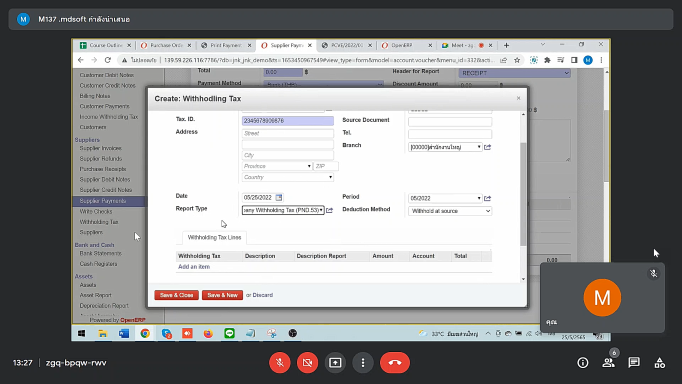682x384 pixels.
Task: Open Header for Report dropdown behind dialog
Action: point(514,73)
